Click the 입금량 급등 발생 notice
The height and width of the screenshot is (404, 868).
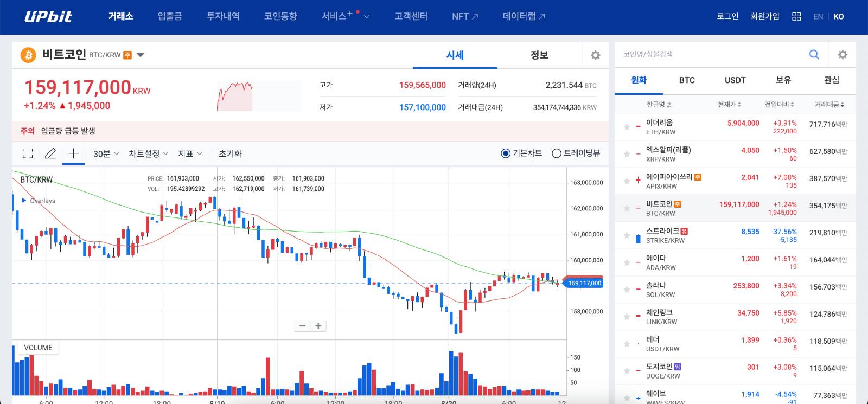[68, 131]
